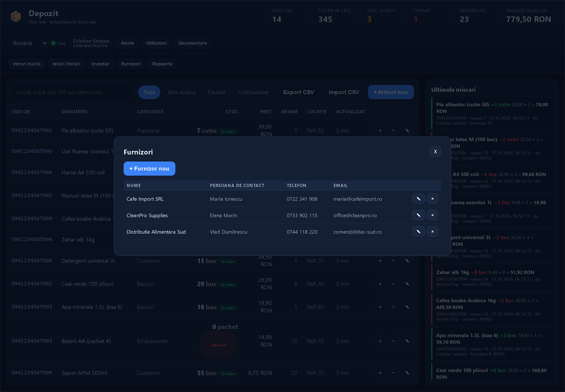
Task: Go to the Inventar tab
Action: (100, 64)
